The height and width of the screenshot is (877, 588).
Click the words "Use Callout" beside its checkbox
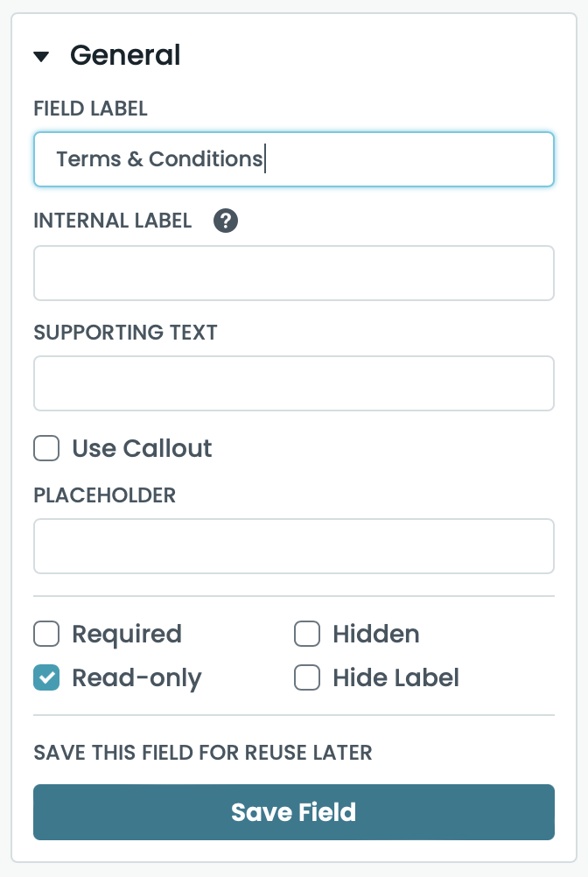click(x=142, y=449)
